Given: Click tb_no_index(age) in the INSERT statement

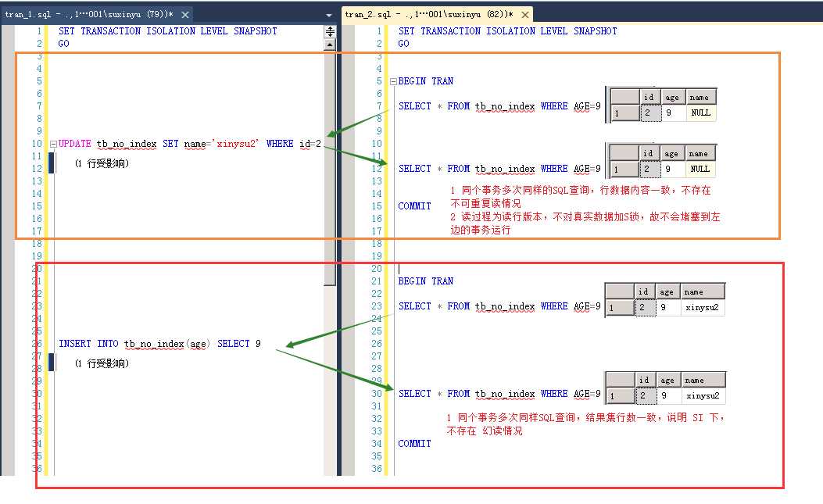Looking at the screenshot, I should click(167, 344).
